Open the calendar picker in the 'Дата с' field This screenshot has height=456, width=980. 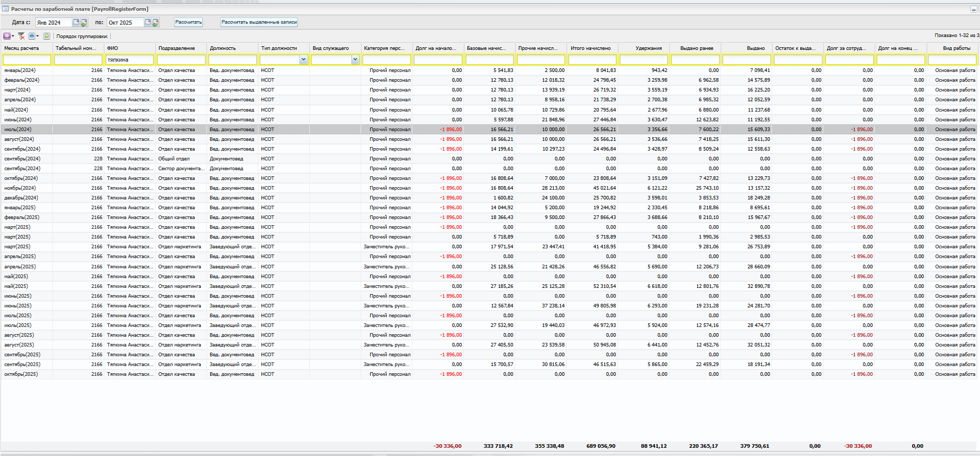[x=76, y=22]
